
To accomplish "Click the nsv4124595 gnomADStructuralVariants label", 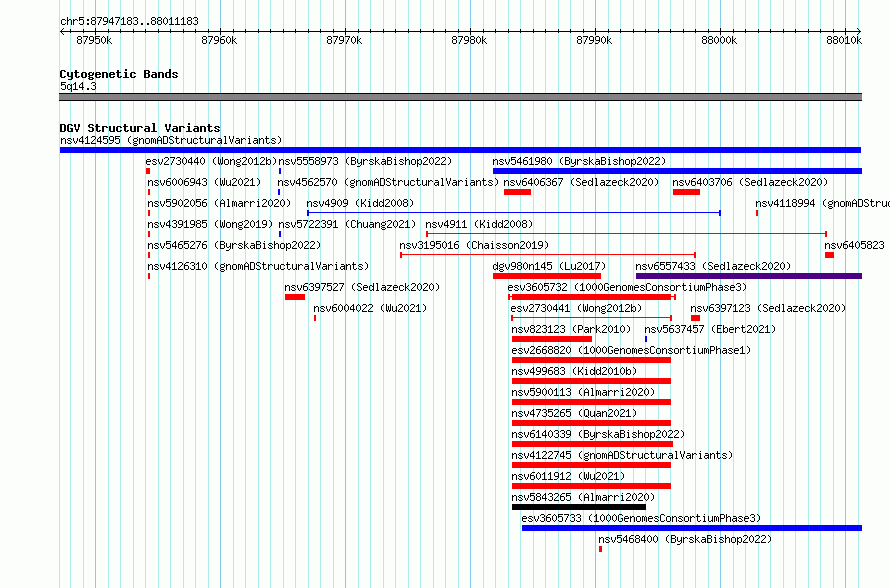I will click(171, 140).
